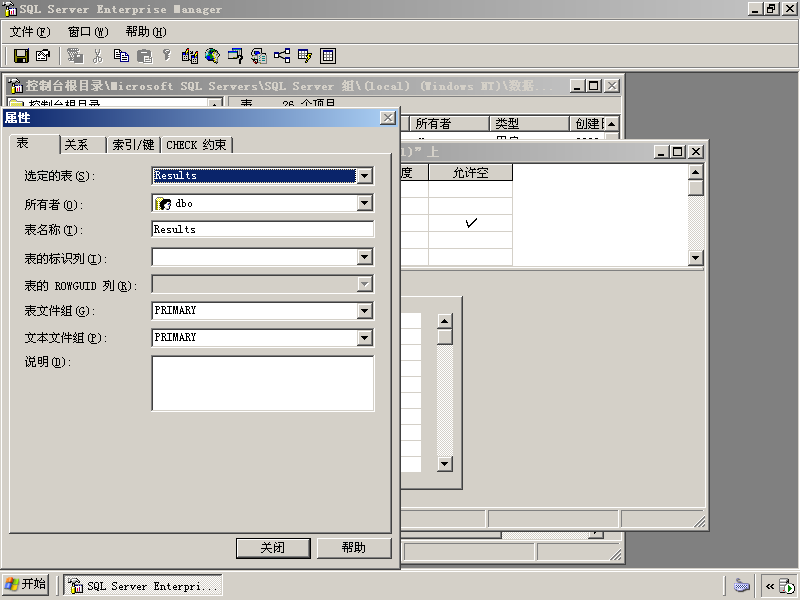Click the 关闭 button
The image size is (800, 600).
pos(273,548)
